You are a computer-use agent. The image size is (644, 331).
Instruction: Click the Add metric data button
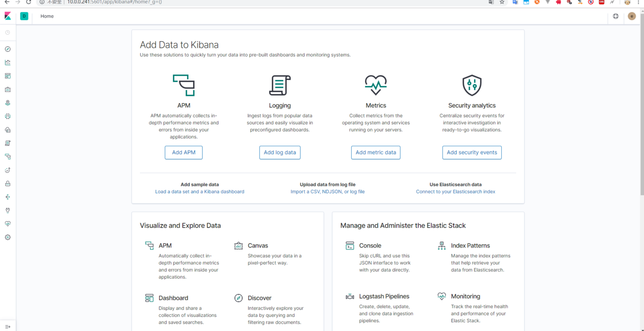click(376, 153)
